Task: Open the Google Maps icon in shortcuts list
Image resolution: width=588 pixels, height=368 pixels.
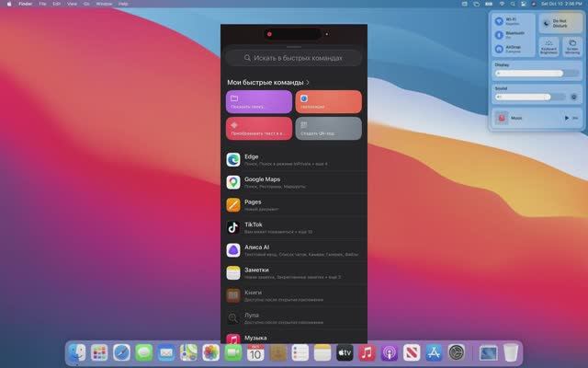Action: (x=232, y=182)
